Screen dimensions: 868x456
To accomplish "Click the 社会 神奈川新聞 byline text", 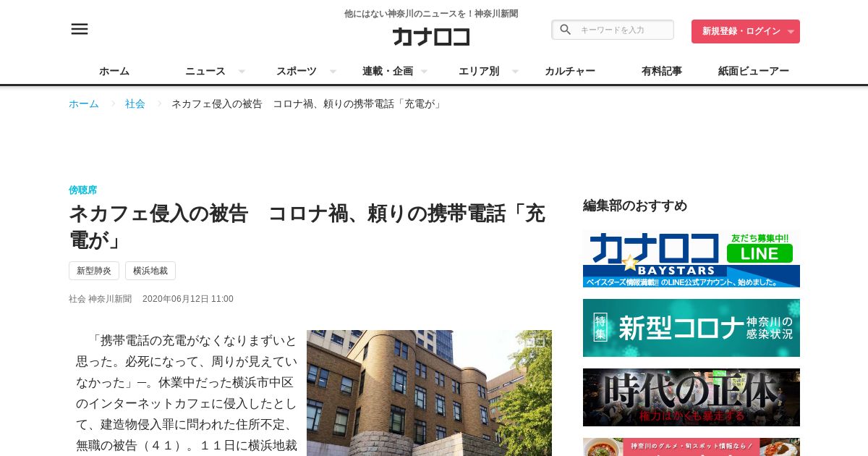I will [x=101, y=299].
